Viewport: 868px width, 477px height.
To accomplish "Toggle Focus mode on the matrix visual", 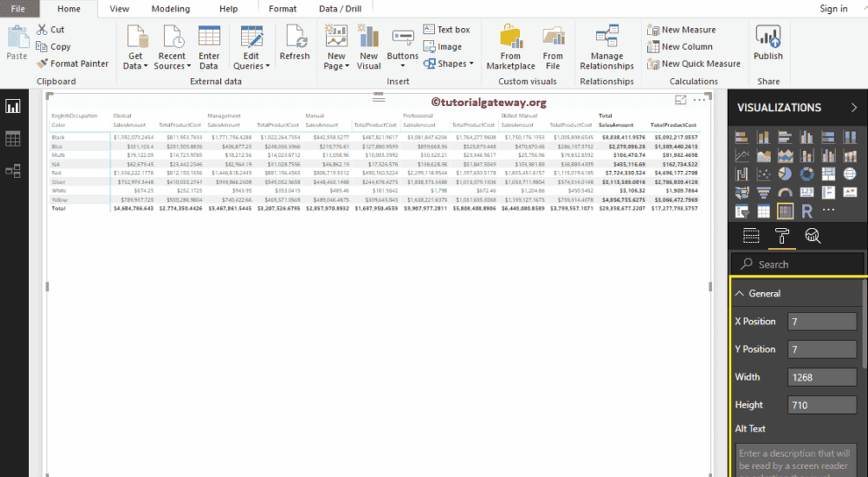I will click(x=680, y=100).
